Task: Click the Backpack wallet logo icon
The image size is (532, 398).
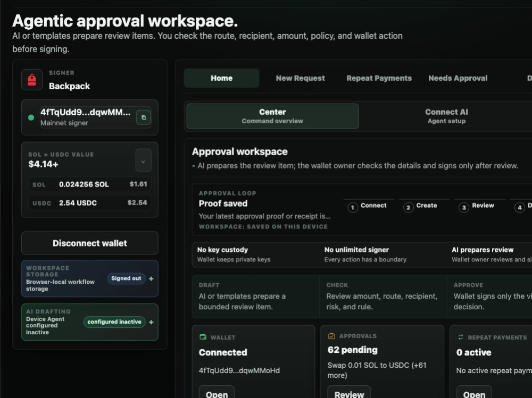Action: click(x=32, y=80)
